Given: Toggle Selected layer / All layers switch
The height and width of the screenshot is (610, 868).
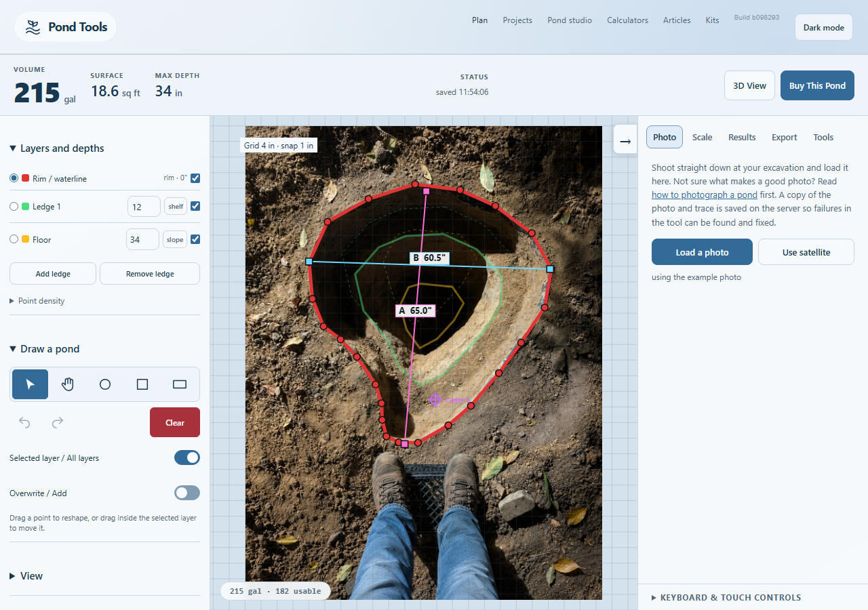Looking at the screenshot, I should point(187,457).
